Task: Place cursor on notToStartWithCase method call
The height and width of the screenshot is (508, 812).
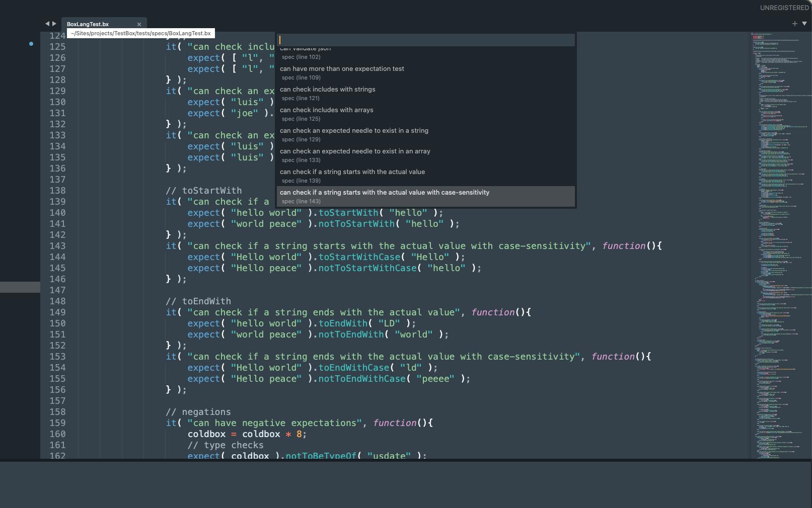Action: click(367, 268)
